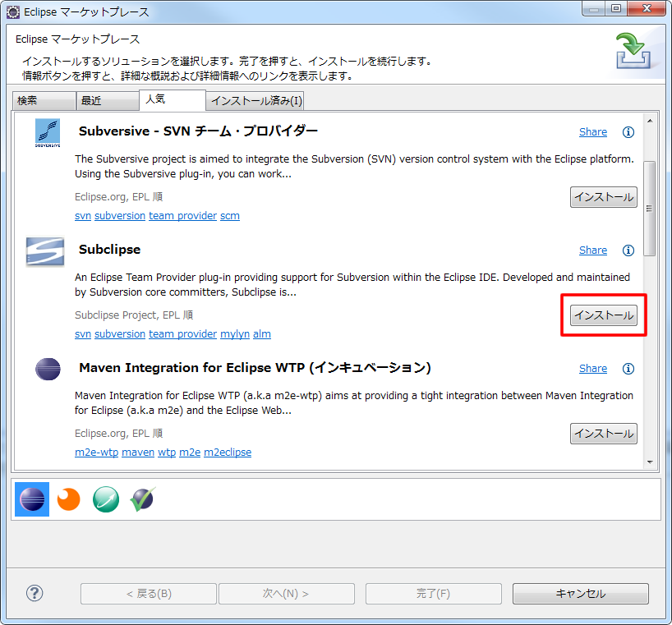672x625 pixels.
Task: Switch to the 最近 tab
Action: tap(108, 101)
